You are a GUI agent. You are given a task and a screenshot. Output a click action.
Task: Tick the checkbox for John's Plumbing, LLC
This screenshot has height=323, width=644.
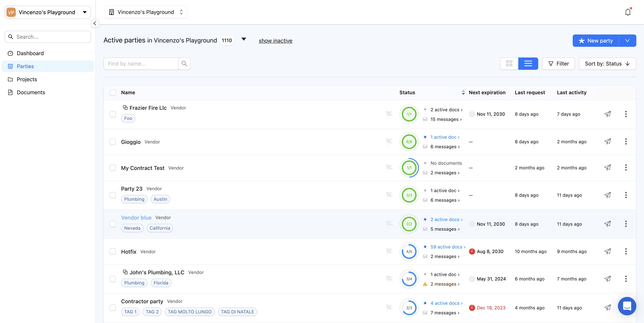pos(113,279)
